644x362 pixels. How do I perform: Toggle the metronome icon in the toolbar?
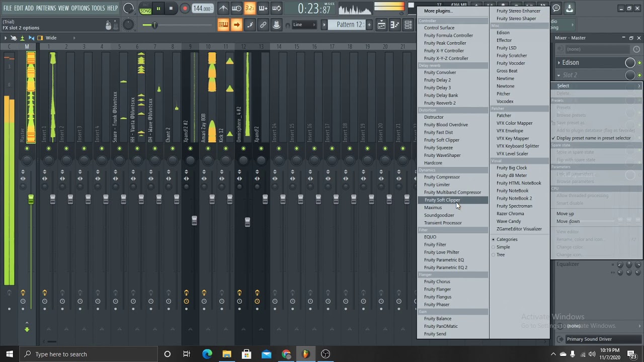[223, 9]
